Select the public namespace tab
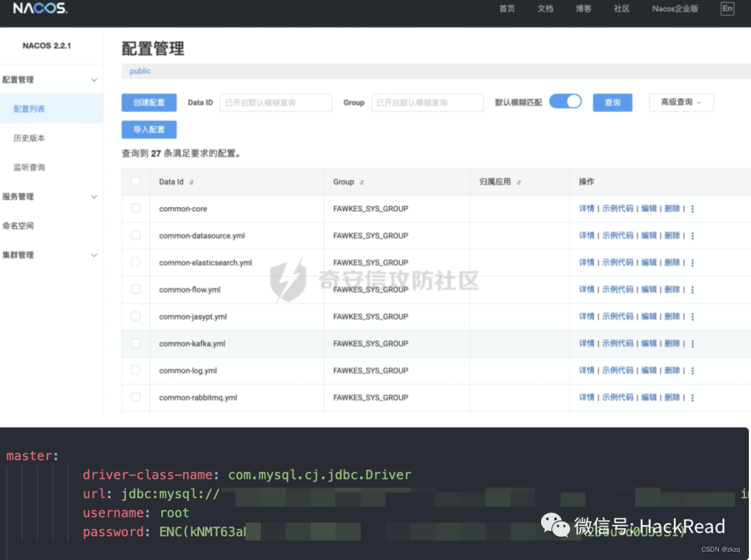Viewport: 751px width, 560px height. 140,71
